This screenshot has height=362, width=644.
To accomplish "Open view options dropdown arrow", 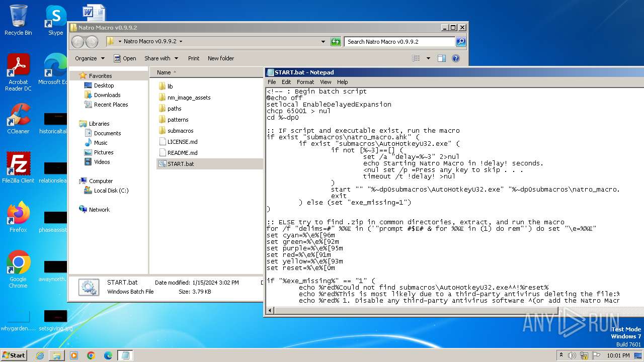I will click(x=428, y=58).
